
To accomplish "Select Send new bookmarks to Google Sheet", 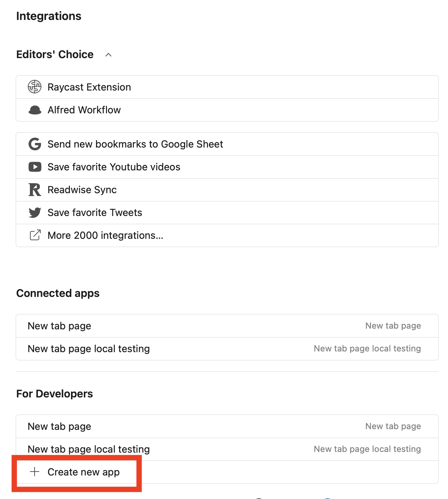I will 135,144.
